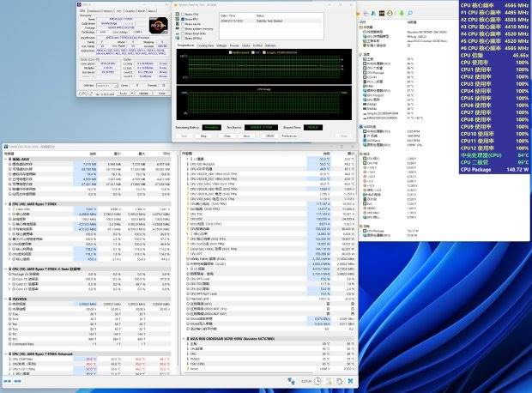Collapse the Ryzen 7 5700X C-State group
532x393 pixels.
point(6,269)
